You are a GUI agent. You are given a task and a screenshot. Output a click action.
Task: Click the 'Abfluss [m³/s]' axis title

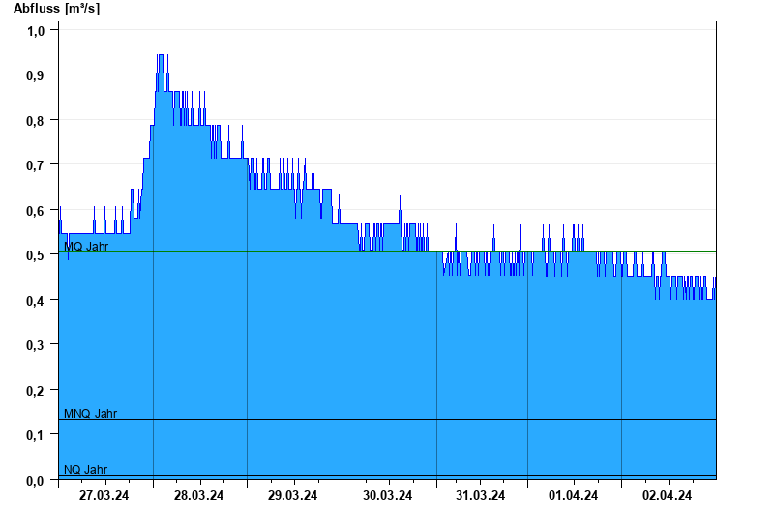(x=56, y=9)
